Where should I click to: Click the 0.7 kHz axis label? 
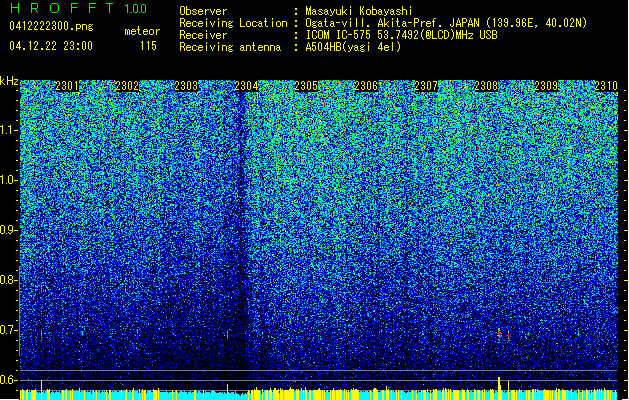coord(8,330)
